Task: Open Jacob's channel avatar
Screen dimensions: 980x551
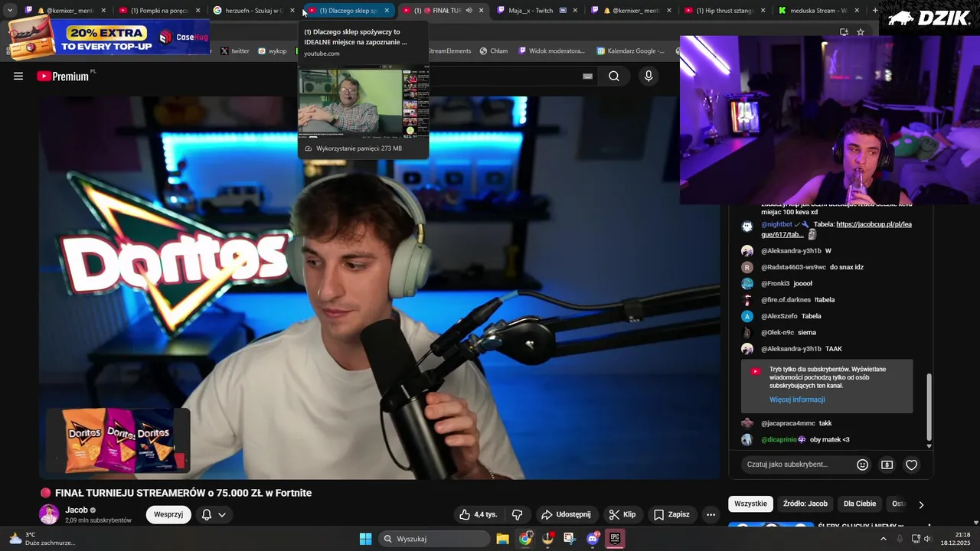Action: point(49,514)
